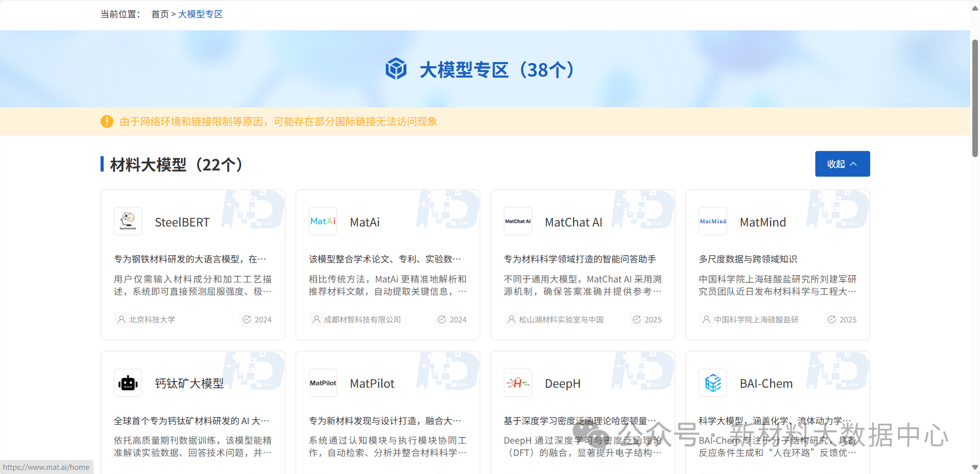Screen dimensions: 980x474
Task: Click the scrollbar down arrow
Action: 975,467
